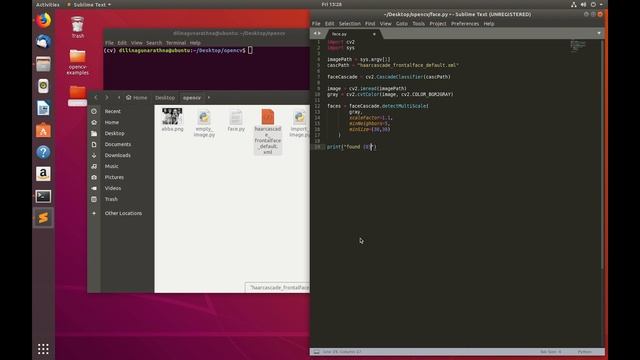640x360 pixels.
Task: Select the haarcascade_frontalface_default.xml file
Action: (x=268, y=131)
